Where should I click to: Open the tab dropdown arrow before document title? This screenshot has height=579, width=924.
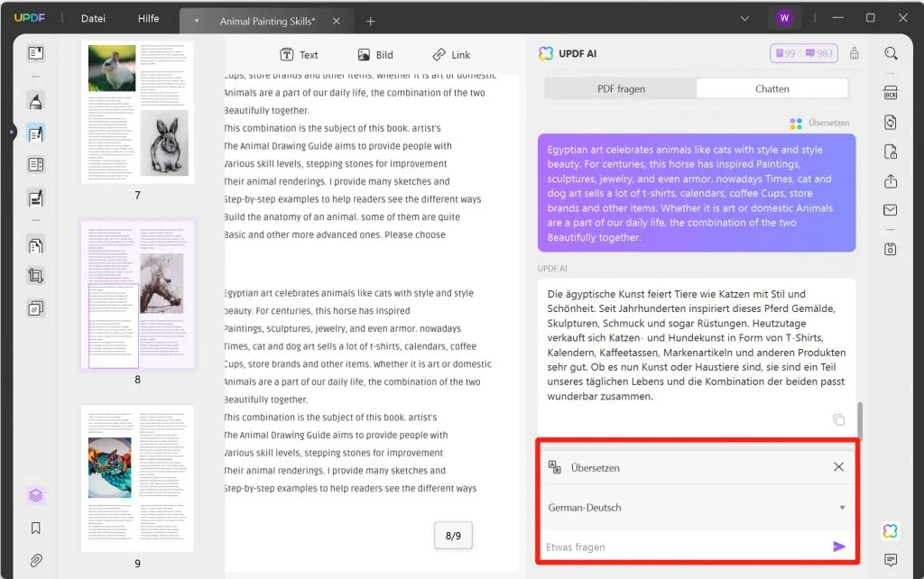click(x=196, y=22)
